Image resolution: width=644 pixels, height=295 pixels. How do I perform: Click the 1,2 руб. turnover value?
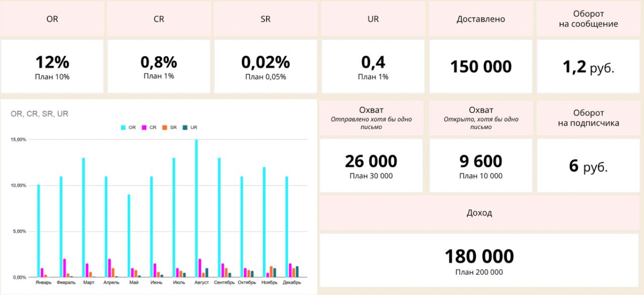tap(588, 67)
